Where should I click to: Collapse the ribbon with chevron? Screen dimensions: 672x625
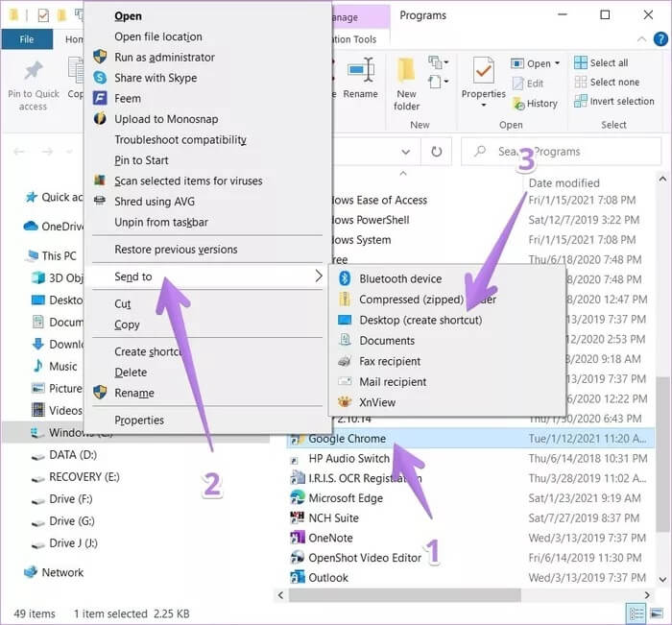(x=641, y=39)
